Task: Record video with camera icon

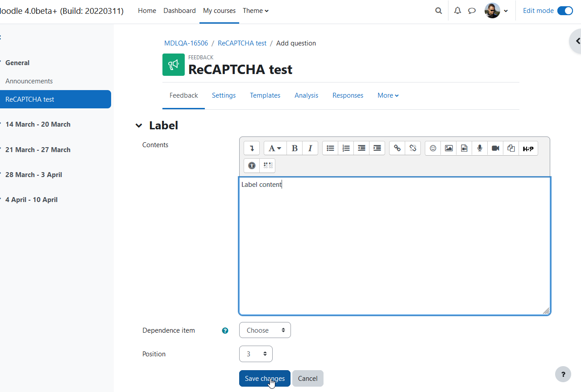Action: coord(495,148)
